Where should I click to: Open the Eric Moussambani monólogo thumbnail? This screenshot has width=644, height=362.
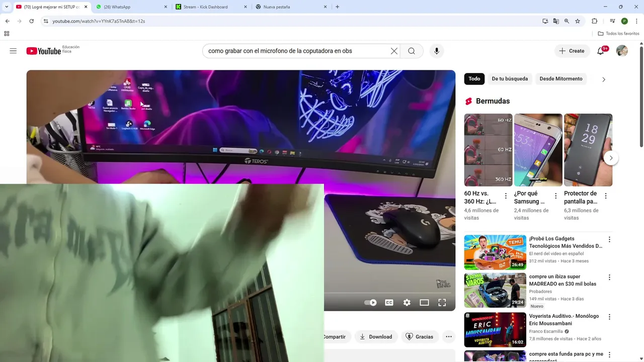[x=495, y=330]
